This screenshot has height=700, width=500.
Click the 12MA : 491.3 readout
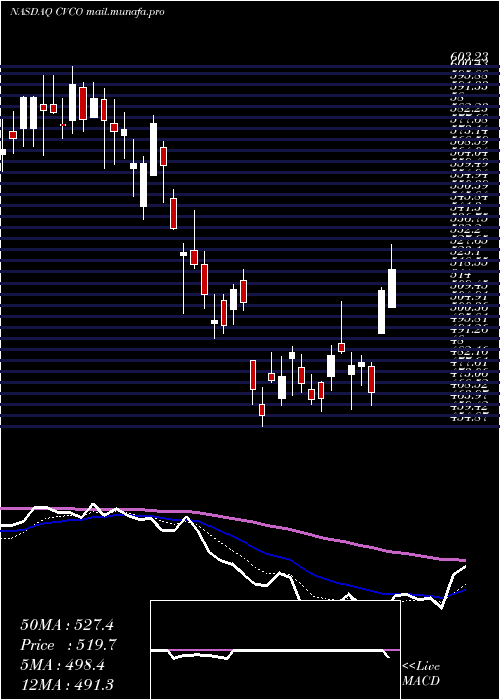pos(66,684)
